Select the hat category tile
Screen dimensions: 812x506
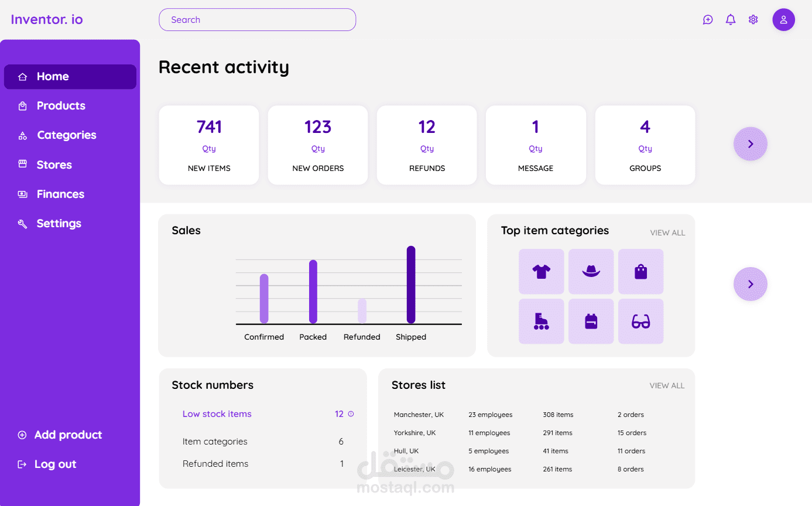[x=591, y=272]
